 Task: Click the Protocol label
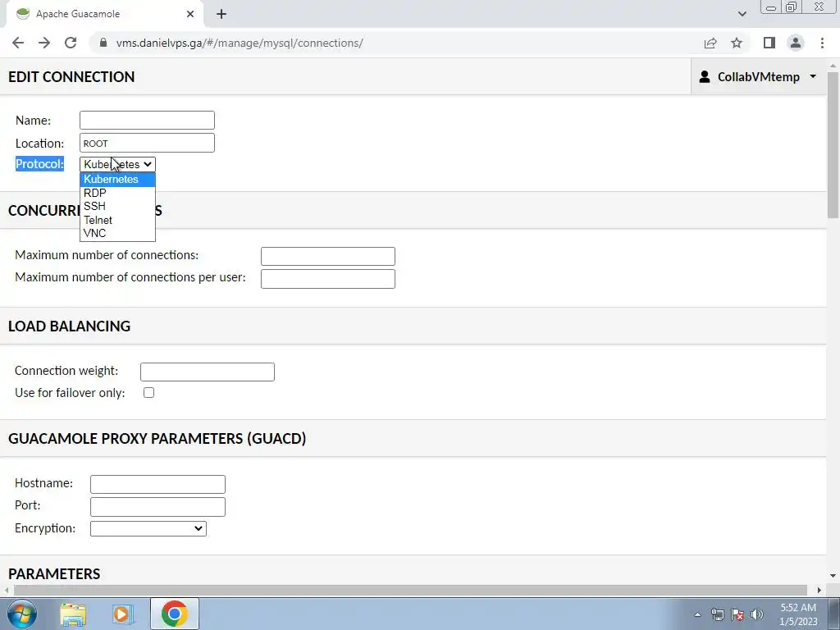tap(39, 164)
